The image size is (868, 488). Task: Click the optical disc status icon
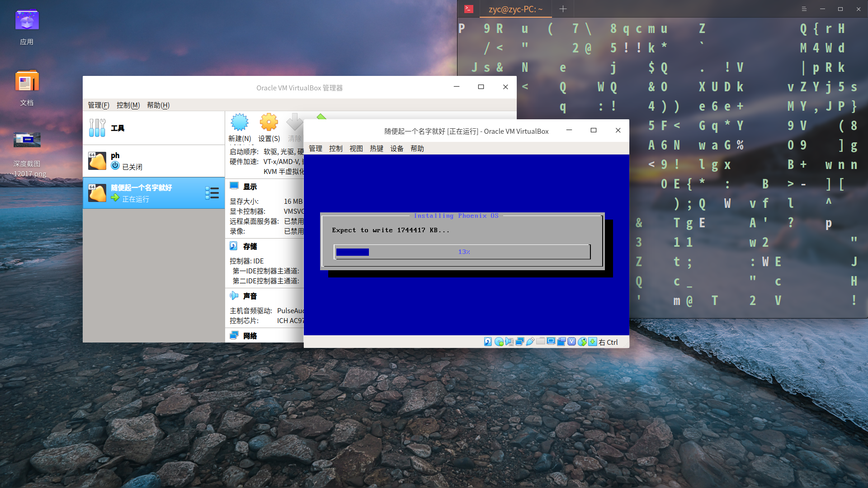point(499,342)
